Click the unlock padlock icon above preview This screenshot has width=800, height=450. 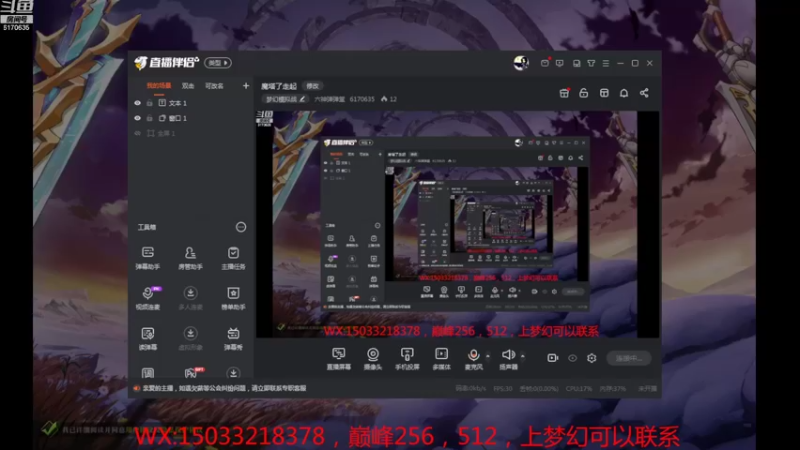pyautogui.click(x=584, y=93)
